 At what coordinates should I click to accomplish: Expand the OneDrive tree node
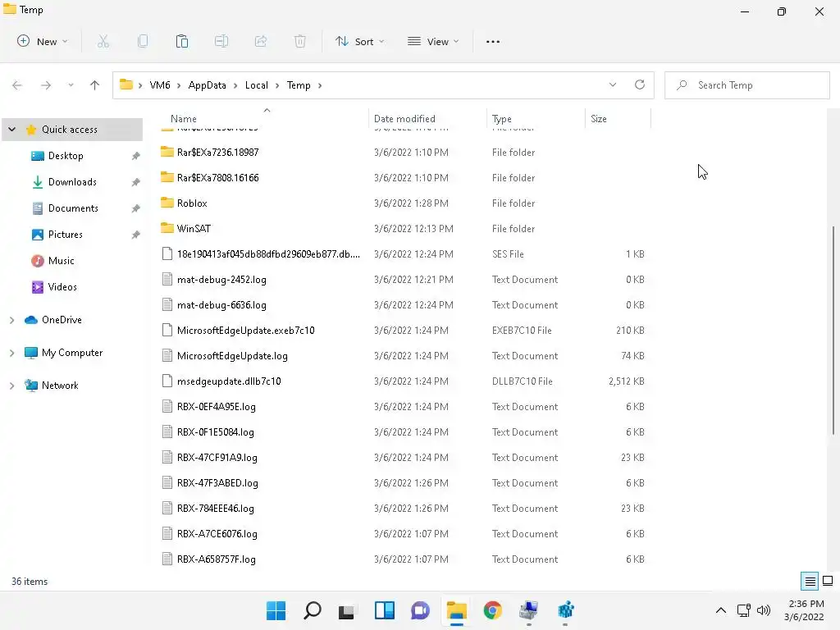click(11, 320)
